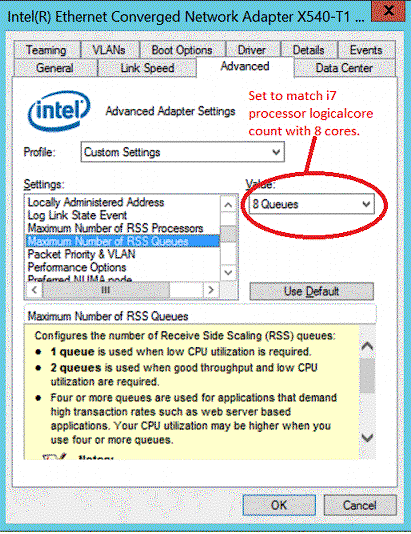Click the Cancel button
The width and height of the screenshot is (411, 534).
pos(360,505)
